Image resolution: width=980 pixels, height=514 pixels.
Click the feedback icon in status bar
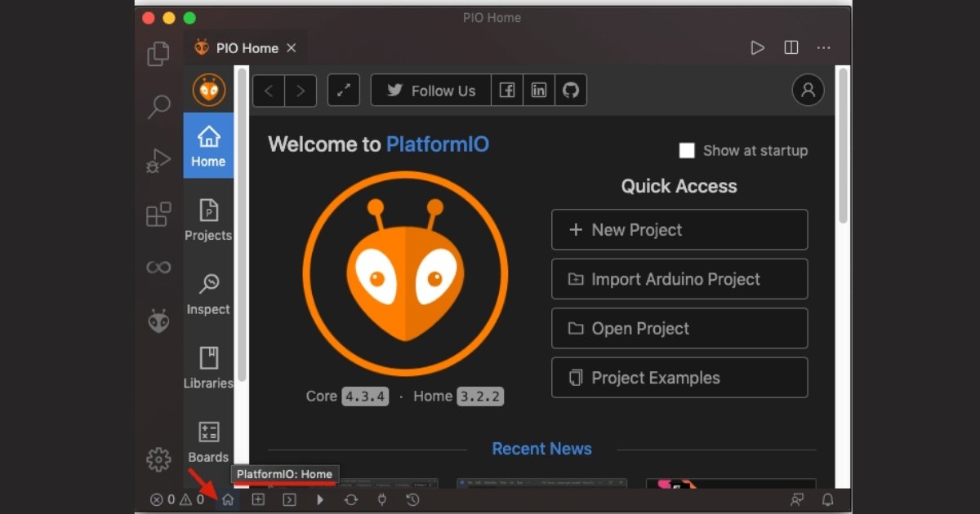(x=797, y=499)
